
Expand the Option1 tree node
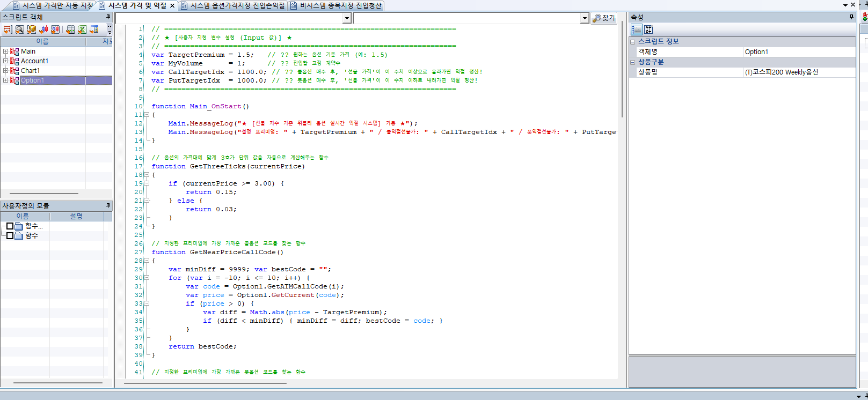[5, 80]
